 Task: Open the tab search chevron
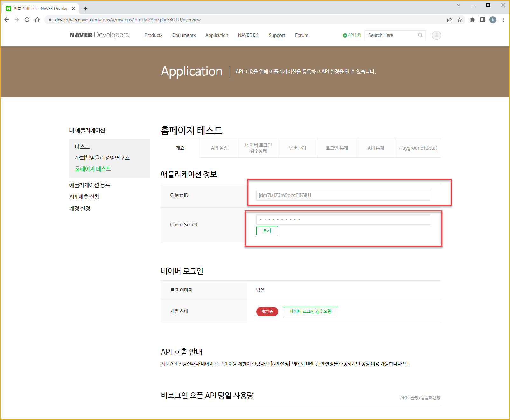coord(459,5)
